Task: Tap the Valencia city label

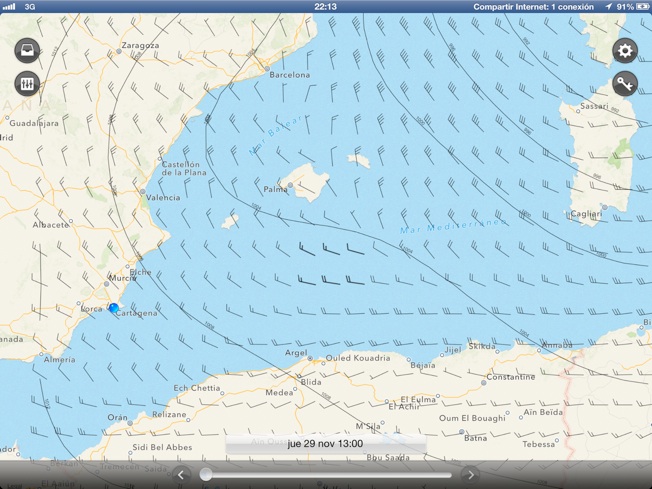Action: [163, 198]
